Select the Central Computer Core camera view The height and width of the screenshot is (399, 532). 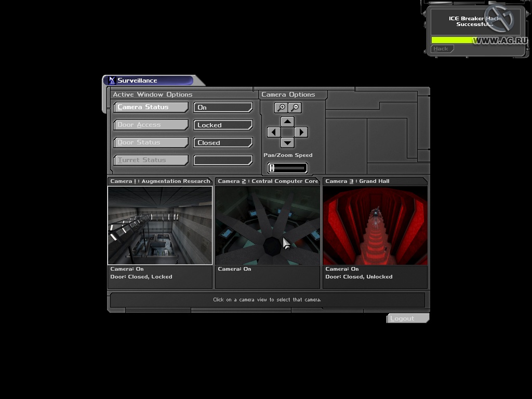[x=268, y=225]
